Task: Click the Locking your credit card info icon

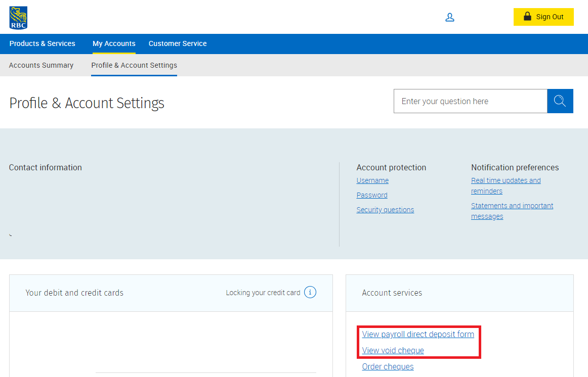Action: pos(310,292)
